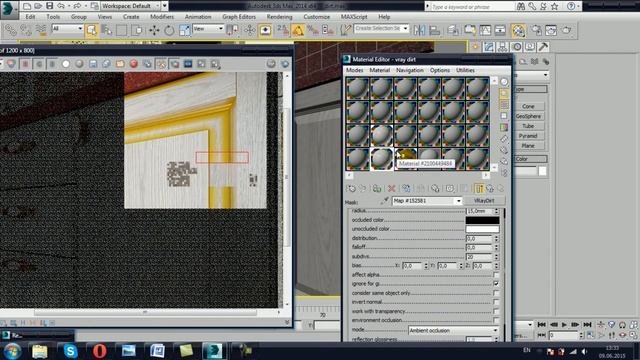The image size is (640, 360).
Task: Open the Utilities hammer tab in command panel
Action: tap(543, 47)
